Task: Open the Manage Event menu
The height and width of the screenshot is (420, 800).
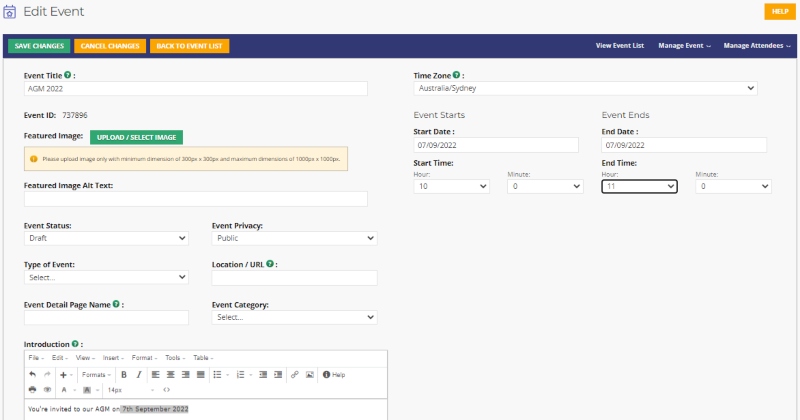Action: [x=684, y=45]
